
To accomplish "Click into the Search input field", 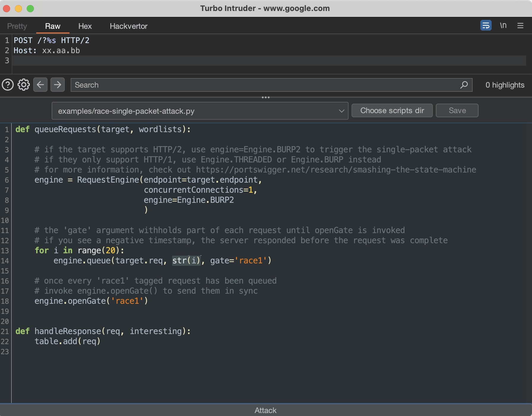I will click(x=264, y=85).
